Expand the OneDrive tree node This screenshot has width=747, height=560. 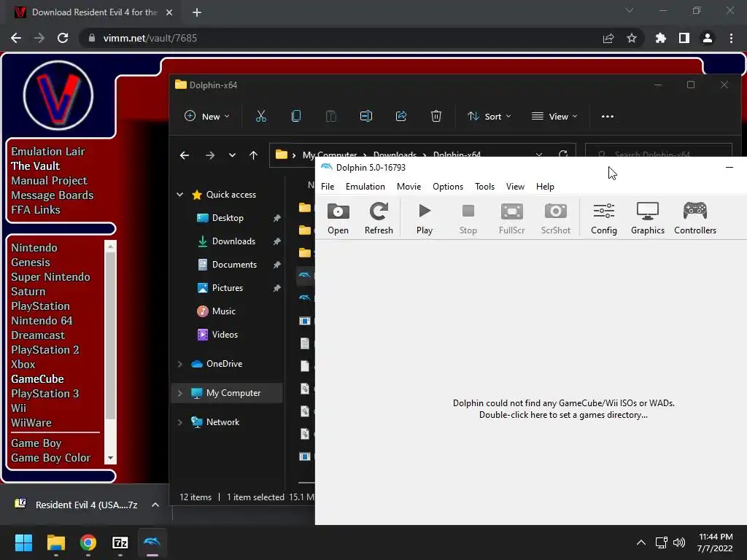tap(180, 364)
